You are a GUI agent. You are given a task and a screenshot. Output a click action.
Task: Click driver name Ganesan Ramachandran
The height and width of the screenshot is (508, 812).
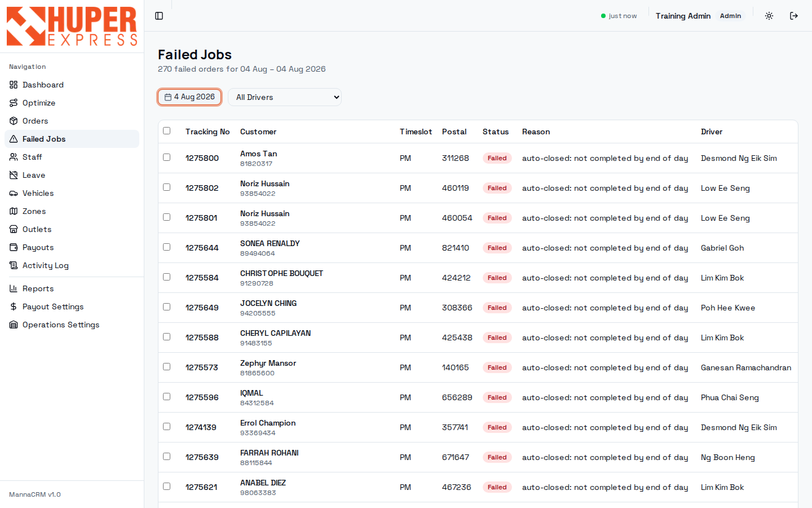pos(746,367)
